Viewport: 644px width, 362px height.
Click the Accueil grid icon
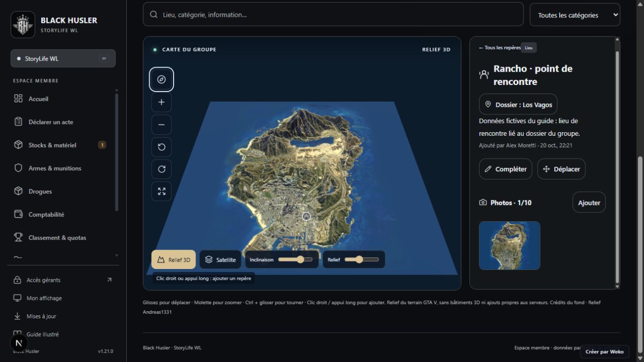point(18,99)
